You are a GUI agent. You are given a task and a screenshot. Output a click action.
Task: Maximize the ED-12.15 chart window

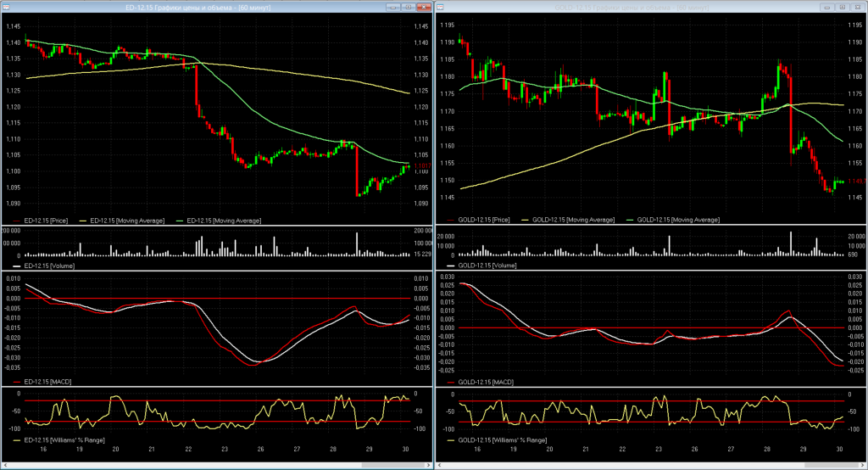click(x=409, y=6)
